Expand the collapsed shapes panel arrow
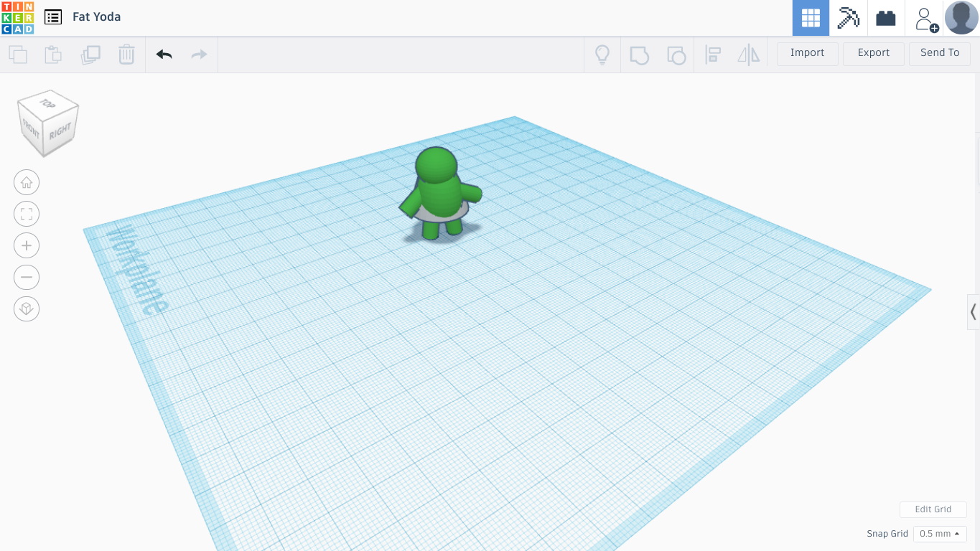This screenshot has width=980, height=551. click(974, 311)
